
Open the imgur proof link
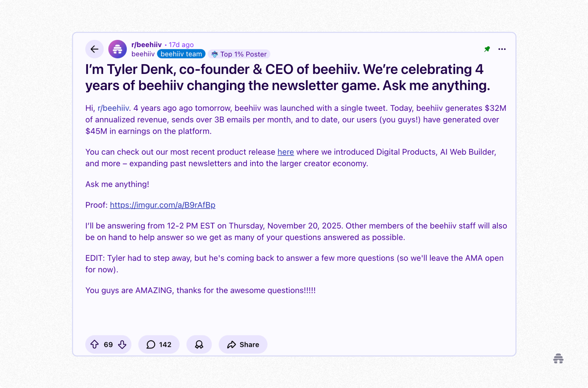(162, 205)
